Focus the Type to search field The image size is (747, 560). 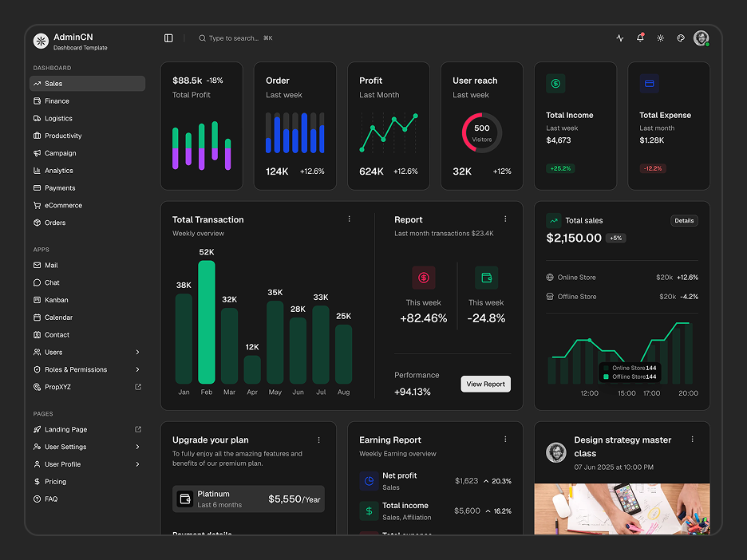[235, 38]
